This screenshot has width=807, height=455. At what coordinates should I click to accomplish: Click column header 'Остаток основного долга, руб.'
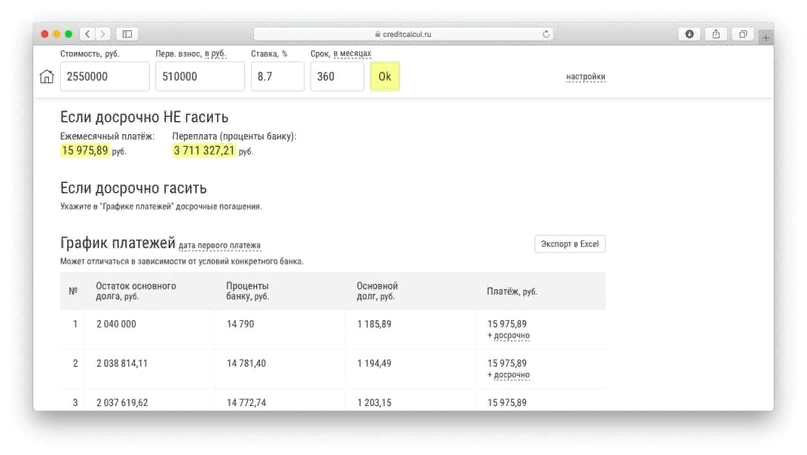tap(136, 291)
